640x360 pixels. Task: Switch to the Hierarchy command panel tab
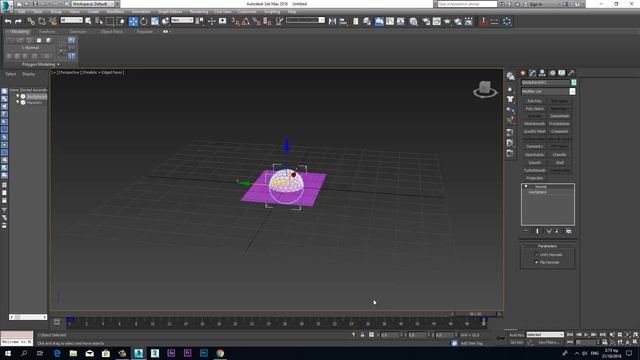point(542,73)
